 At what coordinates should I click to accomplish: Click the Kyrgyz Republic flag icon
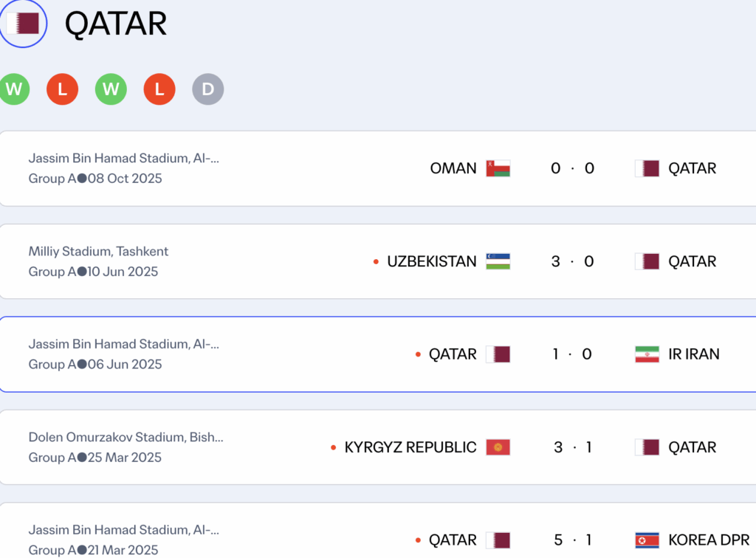[x=498, y=447]
